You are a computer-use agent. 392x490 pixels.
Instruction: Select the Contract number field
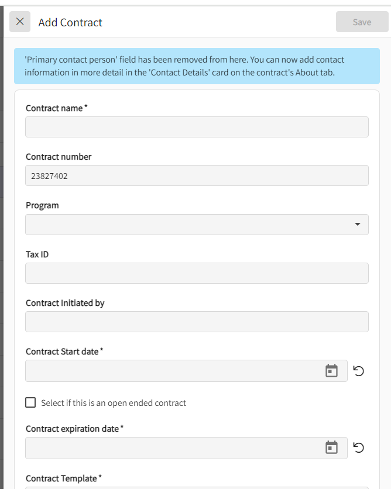(197, 176)
